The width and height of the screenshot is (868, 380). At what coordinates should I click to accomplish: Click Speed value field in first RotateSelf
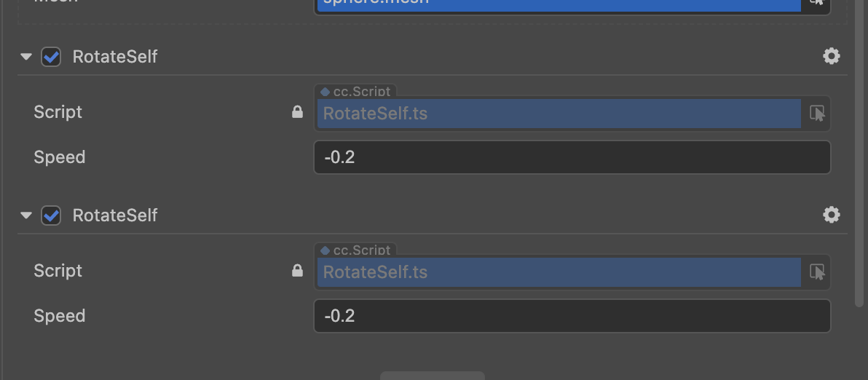[x=572, y=157]
